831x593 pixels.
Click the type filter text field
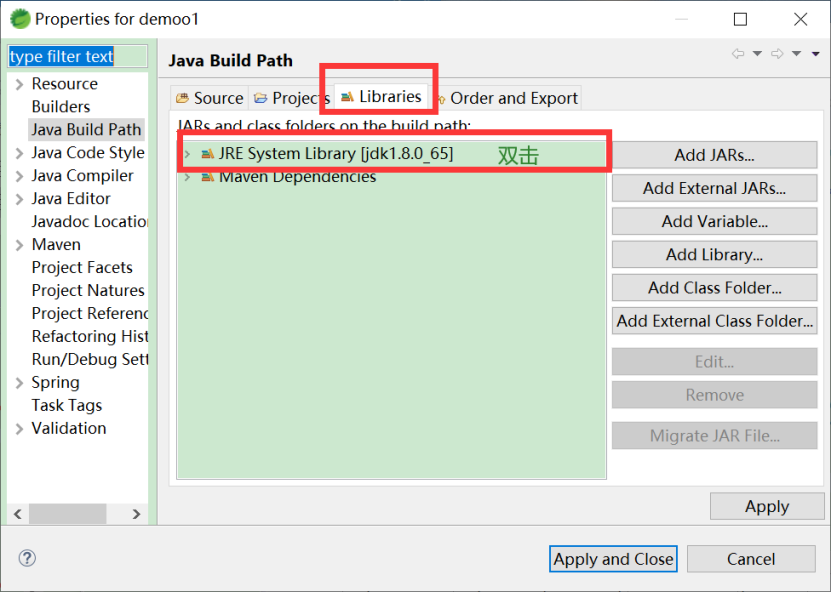click(x=77, y=56)
